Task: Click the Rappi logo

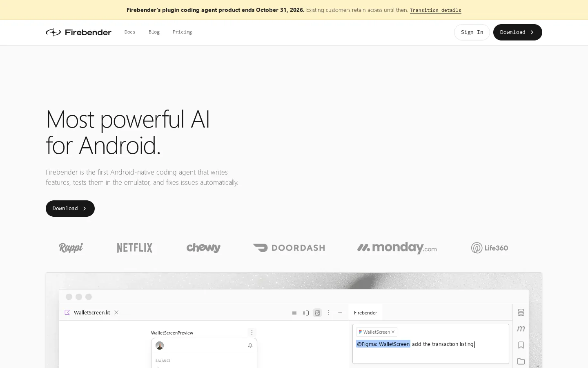Action: (x=71, y=248)
